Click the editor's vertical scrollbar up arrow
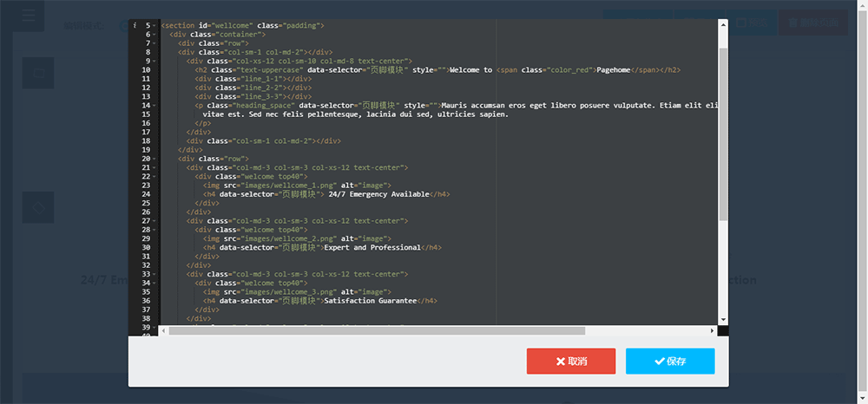Image resolution: width=868 pixels, height=404 pixels. (723, 24)
